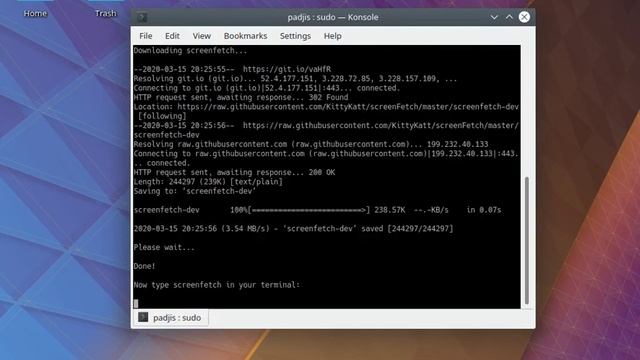
Task: Click the title bar text 'padjis : sudo — Konsole'
Action: coord(333,17)
